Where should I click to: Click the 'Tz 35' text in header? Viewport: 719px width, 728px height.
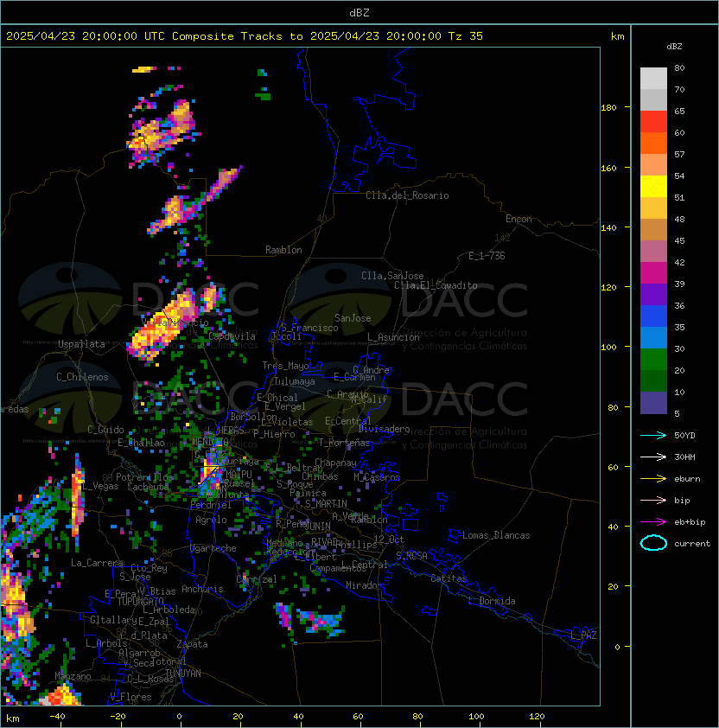466,36
